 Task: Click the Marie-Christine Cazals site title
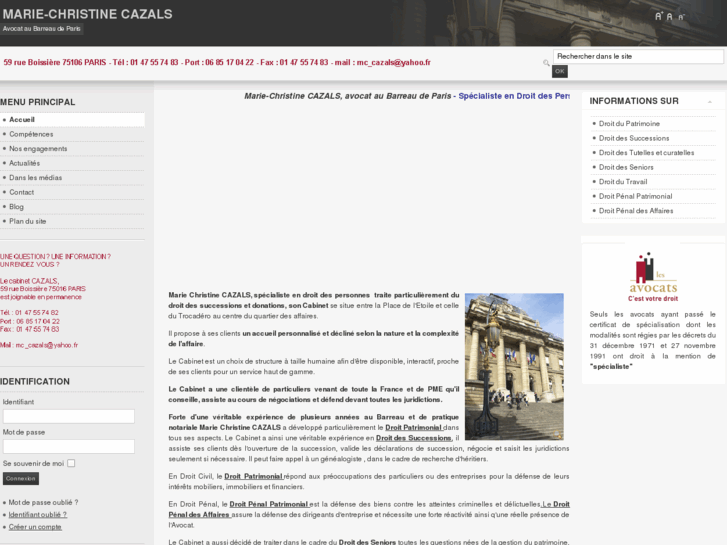(x=87, y=14)
